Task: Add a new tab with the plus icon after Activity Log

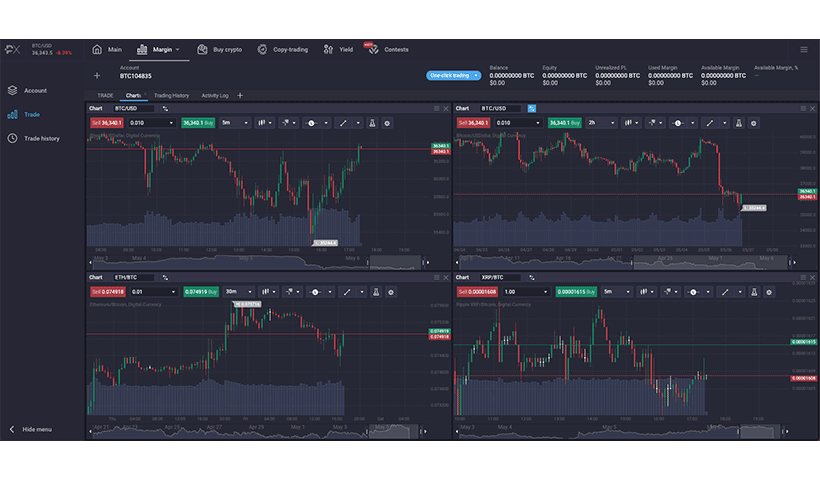Action: pyautogui.click(x=240, y=95)
